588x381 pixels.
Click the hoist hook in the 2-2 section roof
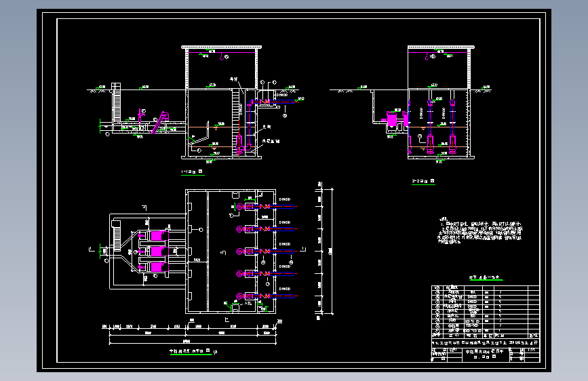point(427,58)
